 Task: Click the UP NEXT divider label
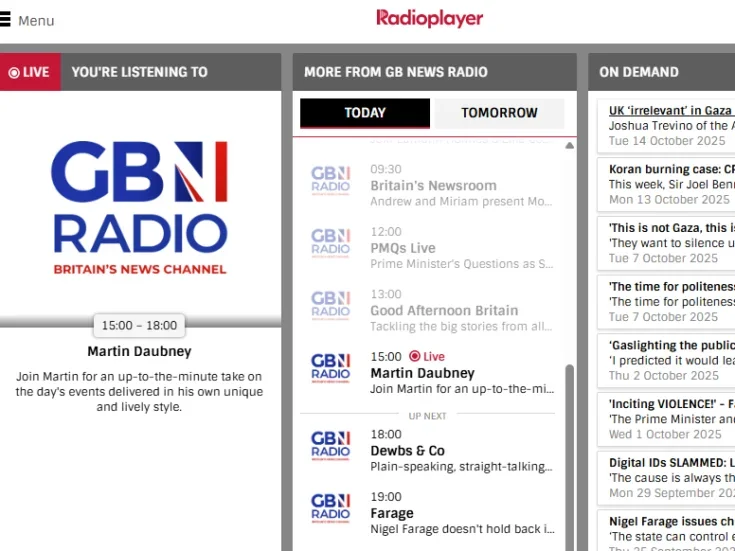tap(427, 416)
